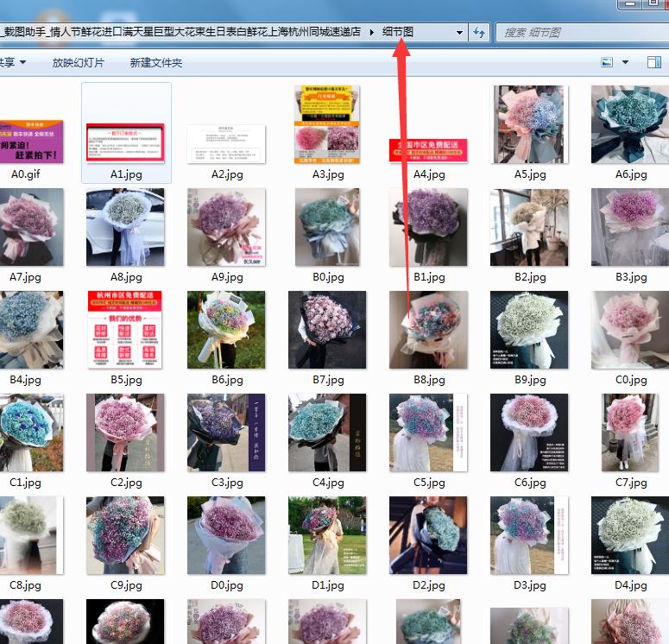Select the A6.jpg thumbnail
The height and width of the screenshot is (644, 669).
tap(630, 124)
